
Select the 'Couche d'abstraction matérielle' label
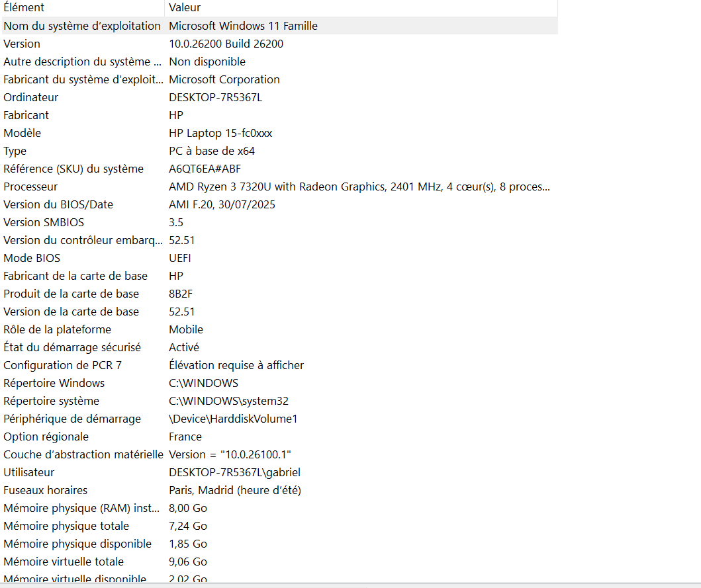click(83, 455)
